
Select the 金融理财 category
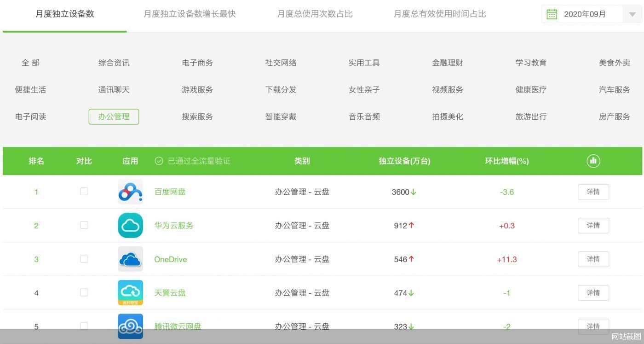click(448, 63)
